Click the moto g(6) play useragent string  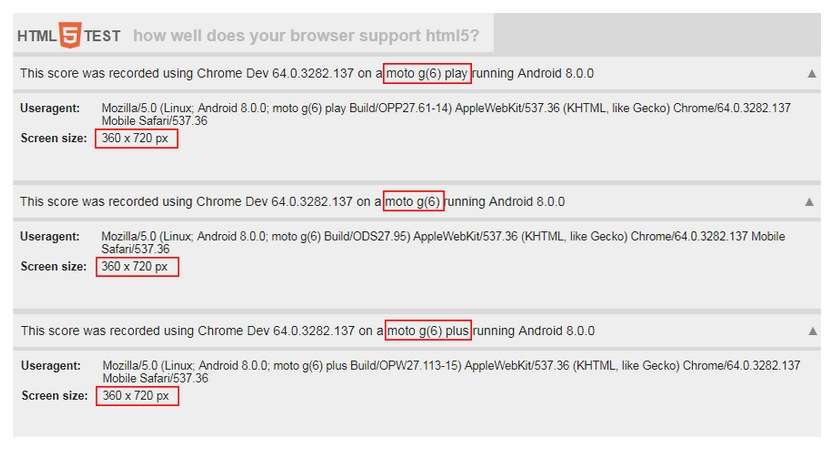(446, 114)
